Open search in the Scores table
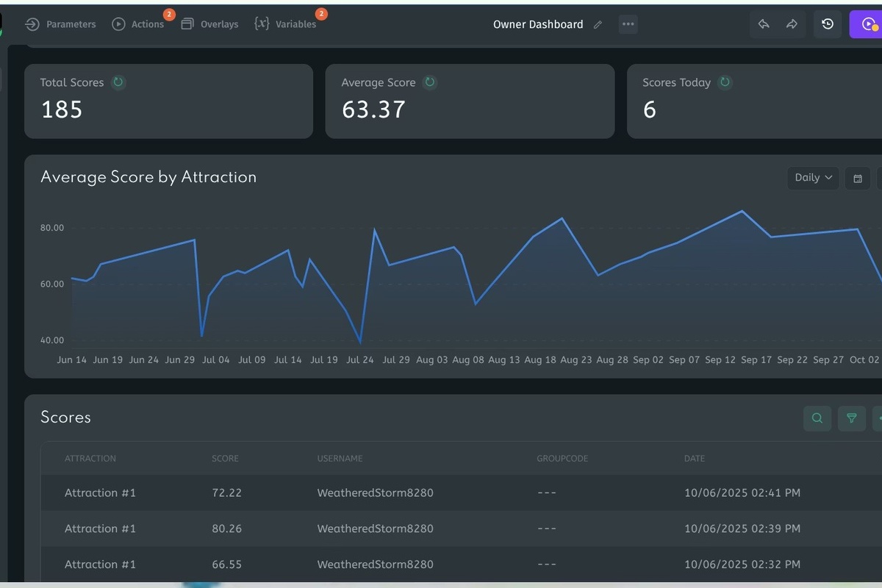 pos(817,418)
